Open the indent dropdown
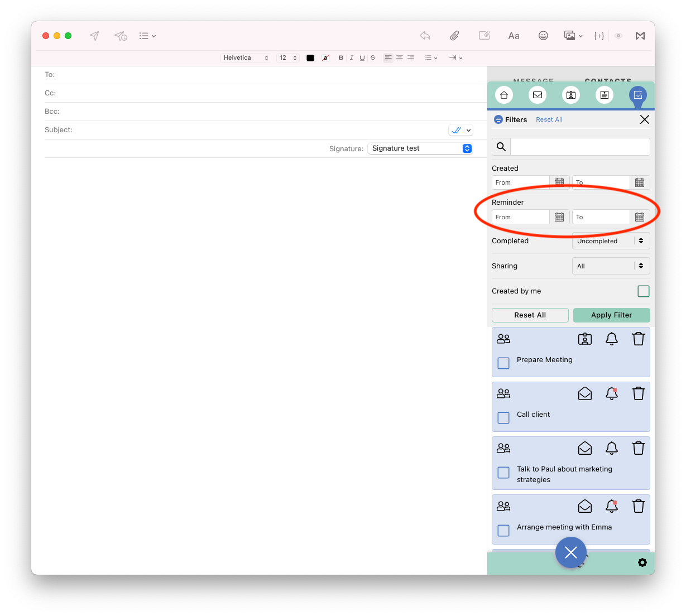Viewport: 686px width, 616px height. (x=455, y=58)
